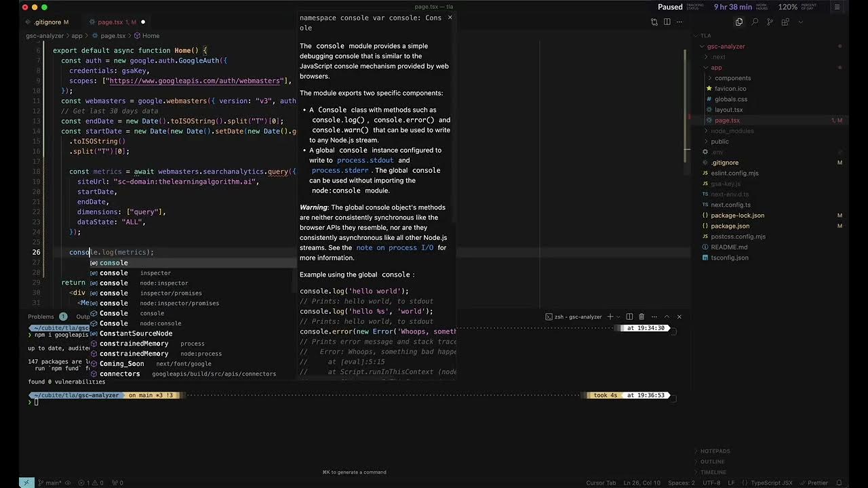Kill the zsh terminal using the trash icon
The width and height of the screenshot is (868, 488).
point(642,317)
